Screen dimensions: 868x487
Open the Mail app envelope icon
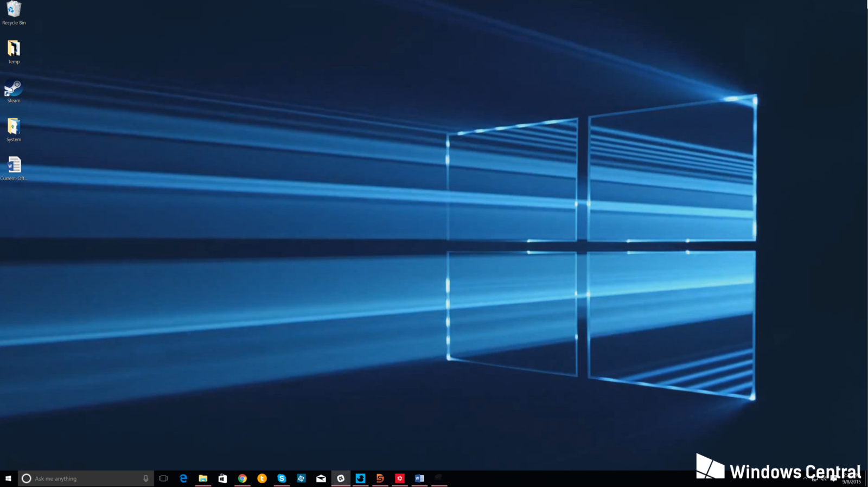click(321, 478)
